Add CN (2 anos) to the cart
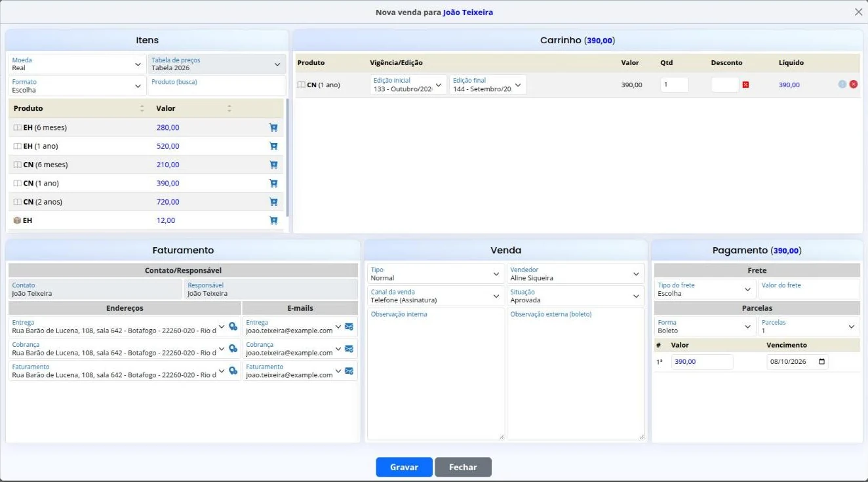Image resolution: width=868 pixels, height=482 pixels. pyautogui.click(x=273, y=202)
